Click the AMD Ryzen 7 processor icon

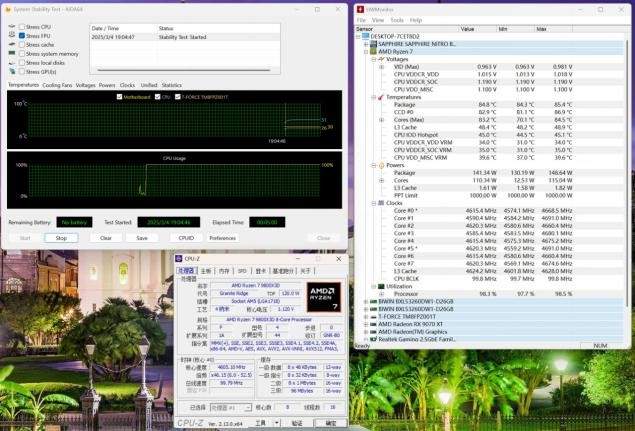point(373,51)
